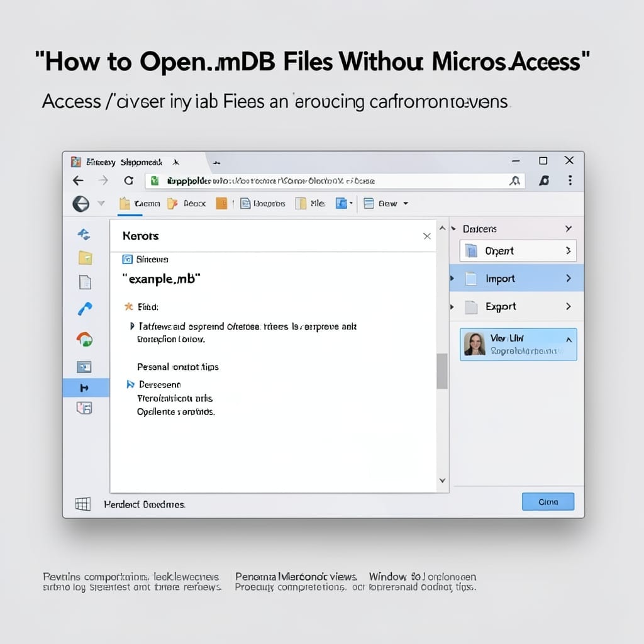Image resolution: width=644 pixels, height=644 pixels.
Task: Click the highlighted arrow sidebar item
Action: click(x=86, y=387)
